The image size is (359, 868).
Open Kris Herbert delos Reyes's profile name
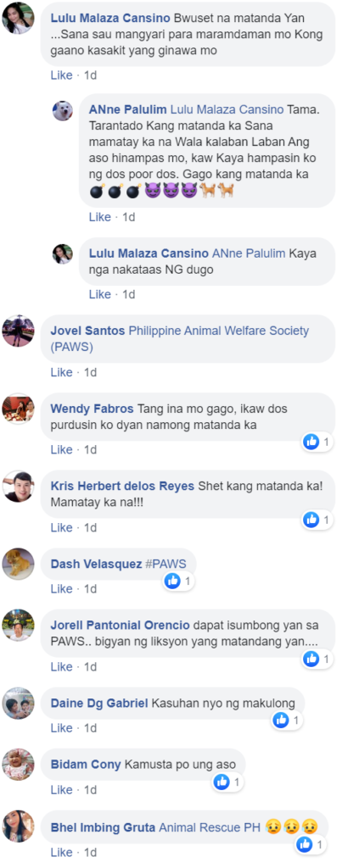122,486
